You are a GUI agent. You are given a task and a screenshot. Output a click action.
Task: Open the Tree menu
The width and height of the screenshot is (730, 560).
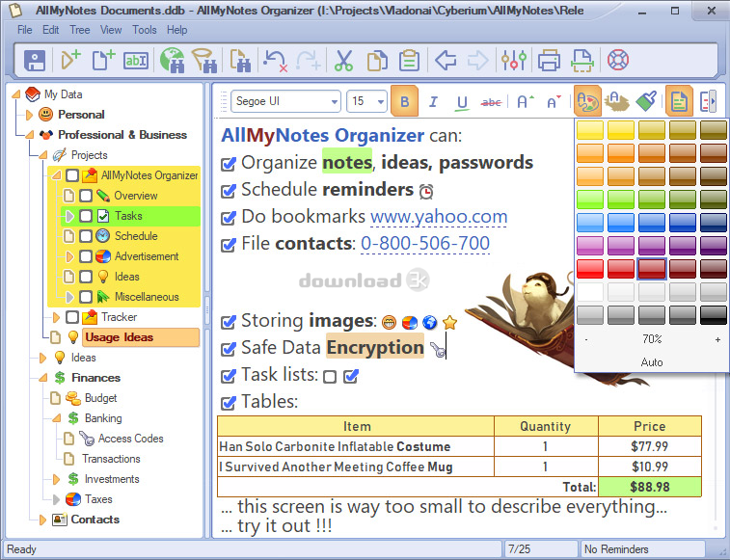pyautogui.click(x=80, y=30)
